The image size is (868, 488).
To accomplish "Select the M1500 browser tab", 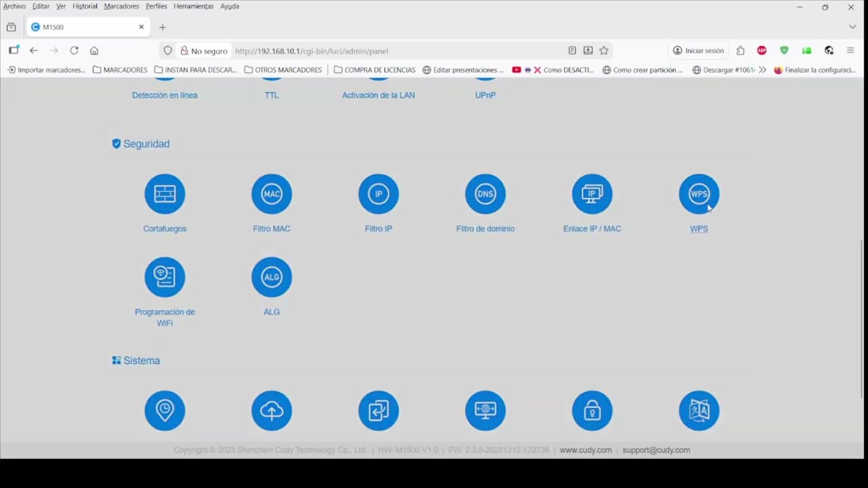I will click(88, 27).
